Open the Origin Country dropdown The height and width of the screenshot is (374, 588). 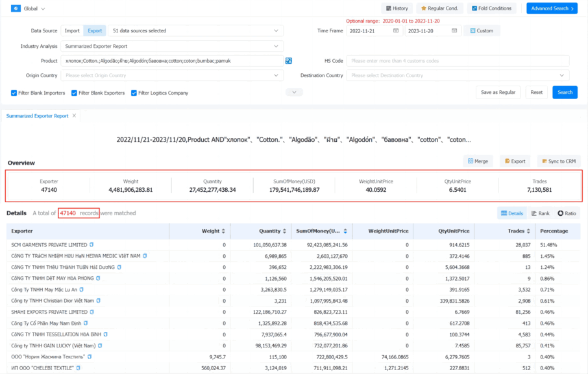[x=172, y=75]
